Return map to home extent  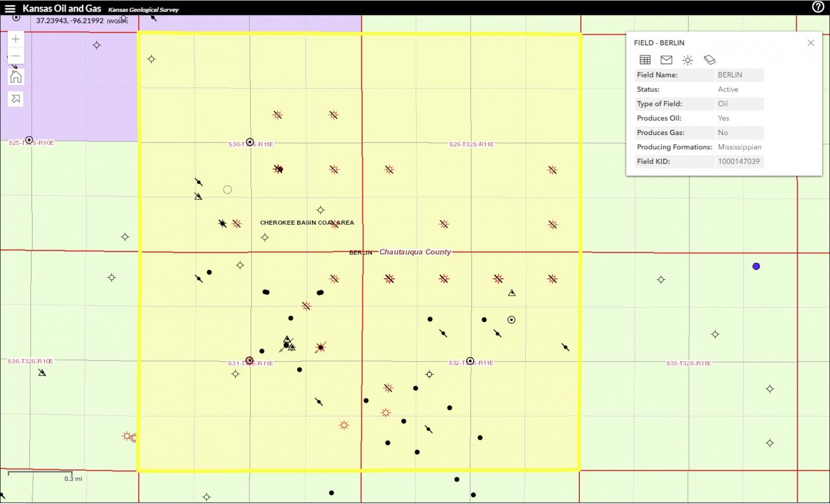coord(15,76)
